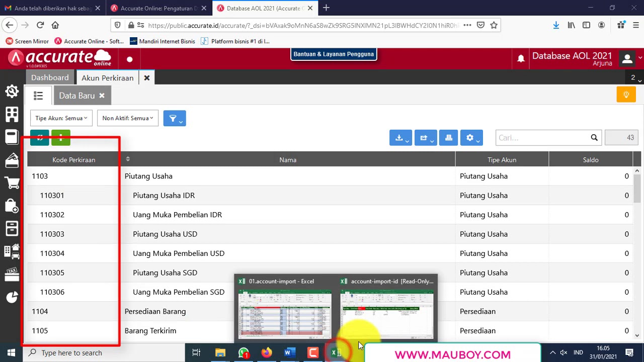644x362 pixels.
Task: Expand the open tabs counter dropdown
Action: (635, 78)
